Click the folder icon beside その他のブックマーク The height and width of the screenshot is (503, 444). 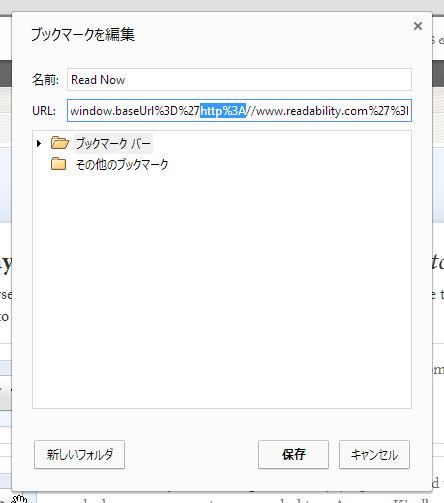tap(59, 164)
